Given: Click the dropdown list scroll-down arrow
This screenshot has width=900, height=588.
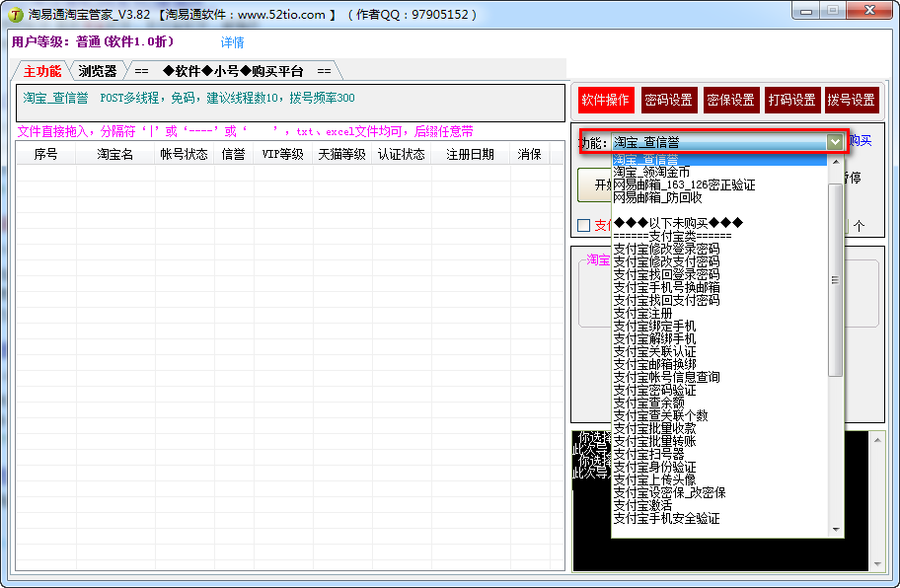Looking at the screenshot, I should click(x=835, y=530).
